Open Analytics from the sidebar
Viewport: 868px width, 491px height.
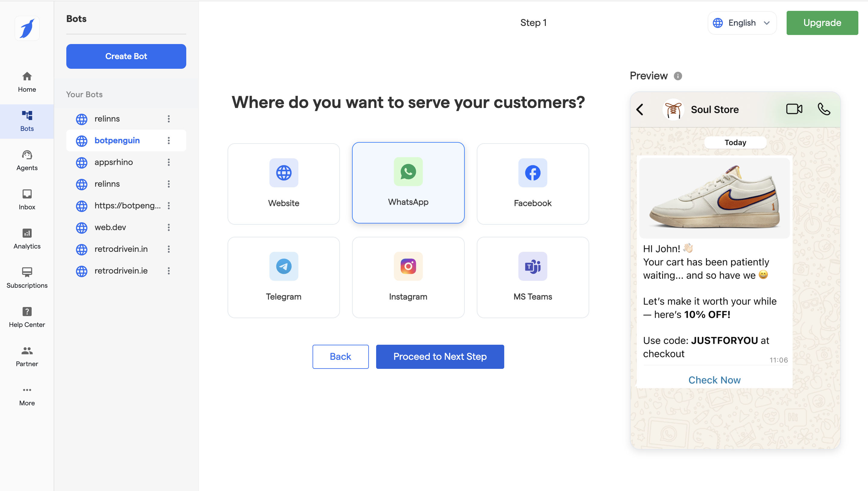point(27,239)
